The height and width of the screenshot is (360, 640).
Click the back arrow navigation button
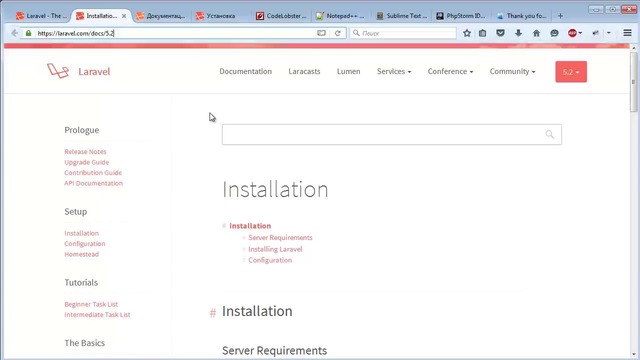[x=15, y=33]
